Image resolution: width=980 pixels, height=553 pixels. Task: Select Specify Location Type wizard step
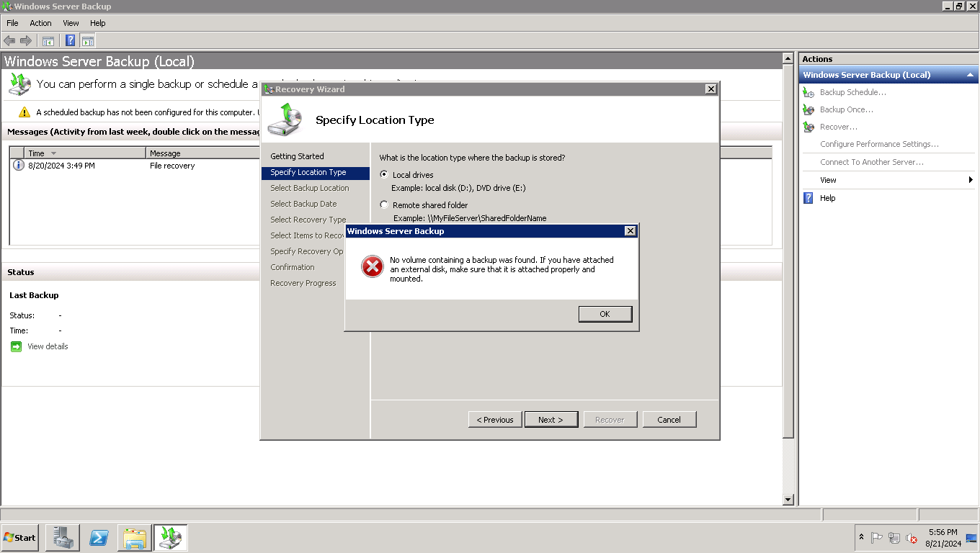316,173
